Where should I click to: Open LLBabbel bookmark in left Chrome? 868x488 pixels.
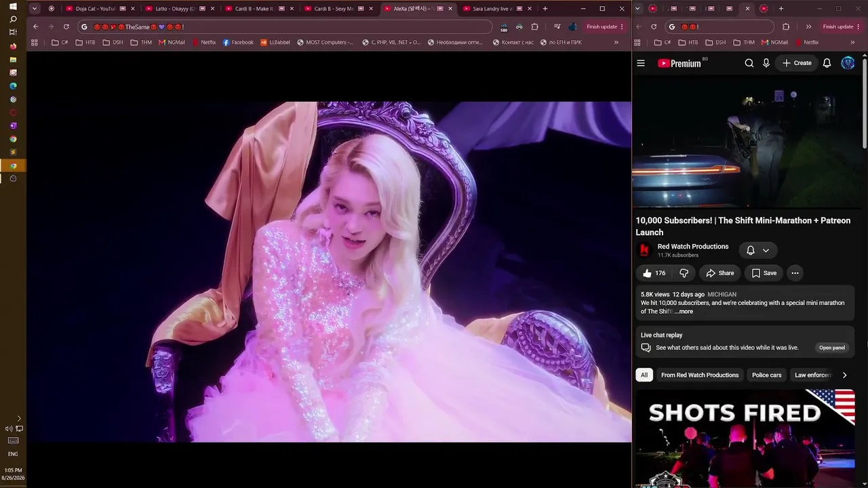pyautogui.click(x=275, y=42)
